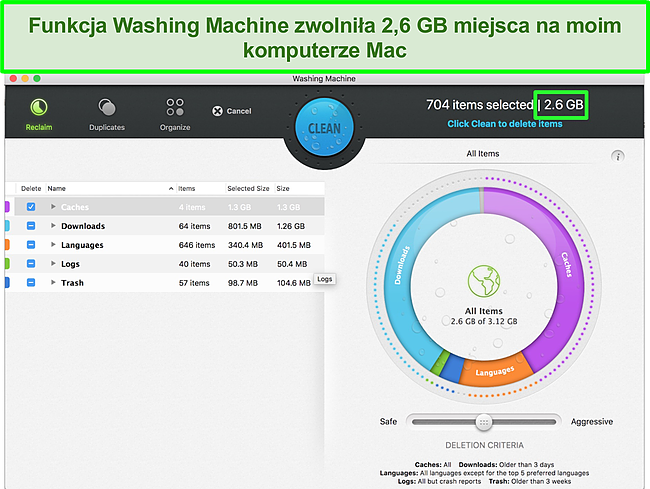
Task: Select the Caches row name
Action: tap(75, 207)
